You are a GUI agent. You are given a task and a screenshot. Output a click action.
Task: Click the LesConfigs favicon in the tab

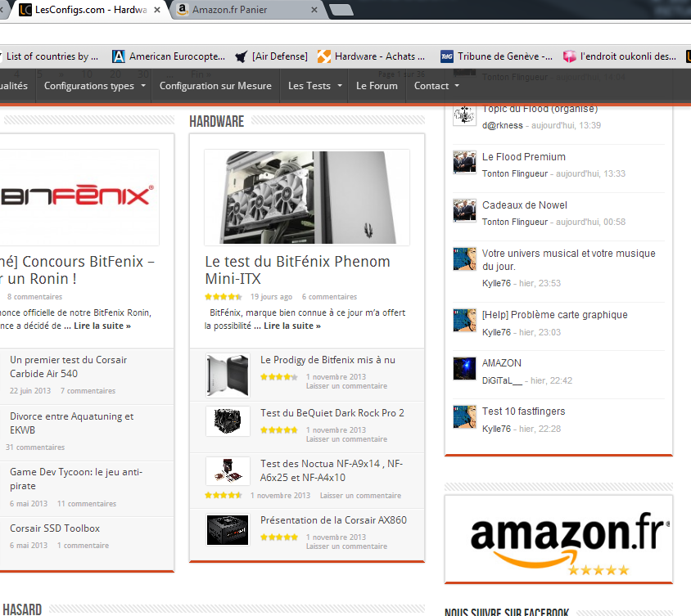[25, 10]
